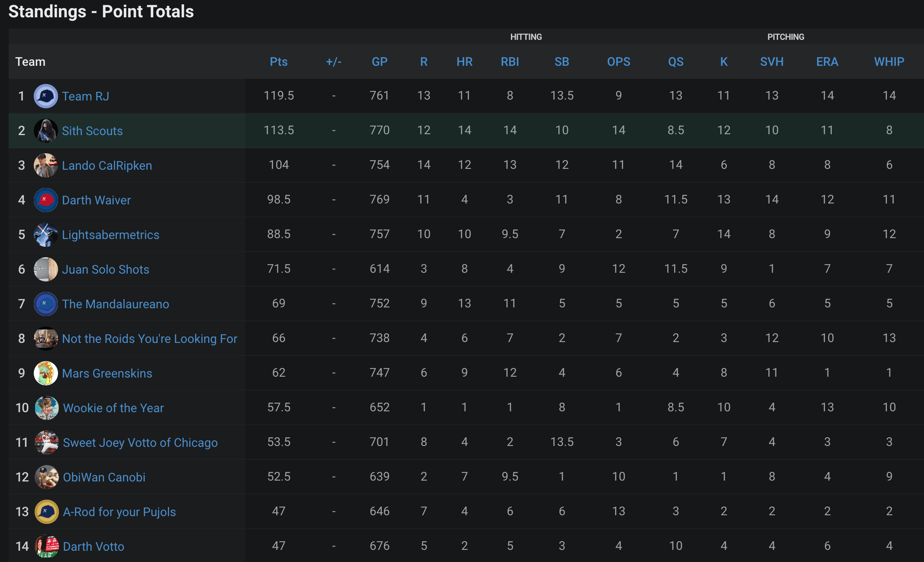Sort by SB column header

click(562, 61)
